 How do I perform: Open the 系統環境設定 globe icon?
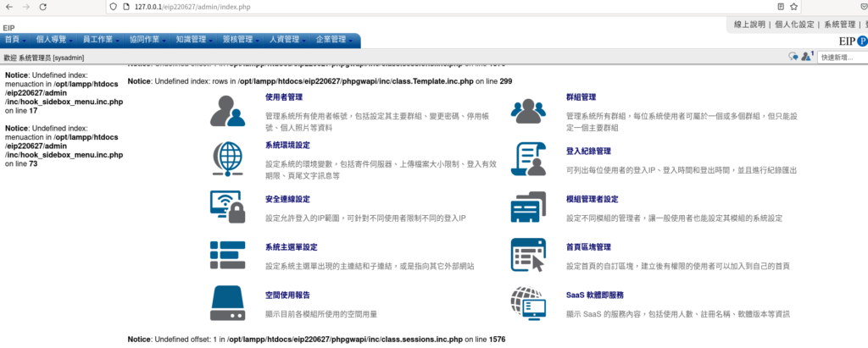pos(227,159)
